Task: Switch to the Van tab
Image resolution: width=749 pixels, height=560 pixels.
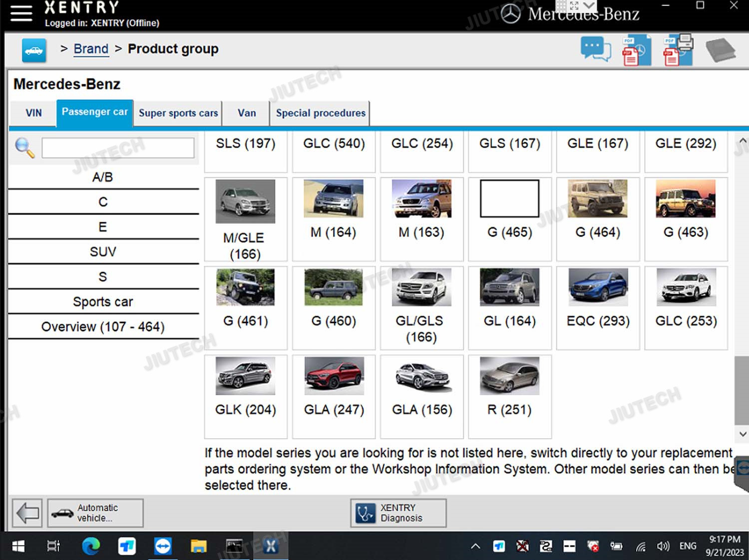Action: (x=247, y=113)
